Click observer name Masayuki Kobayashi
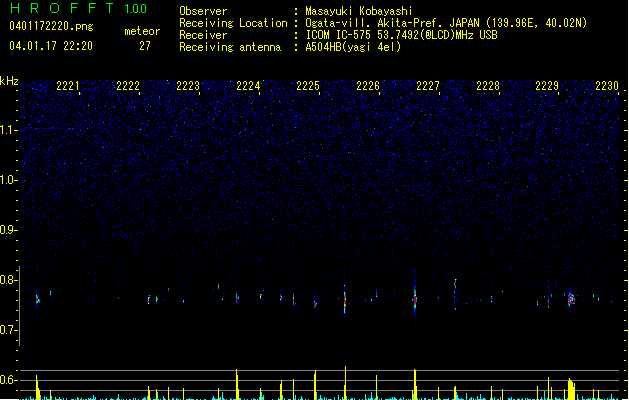 coord(359,11)
